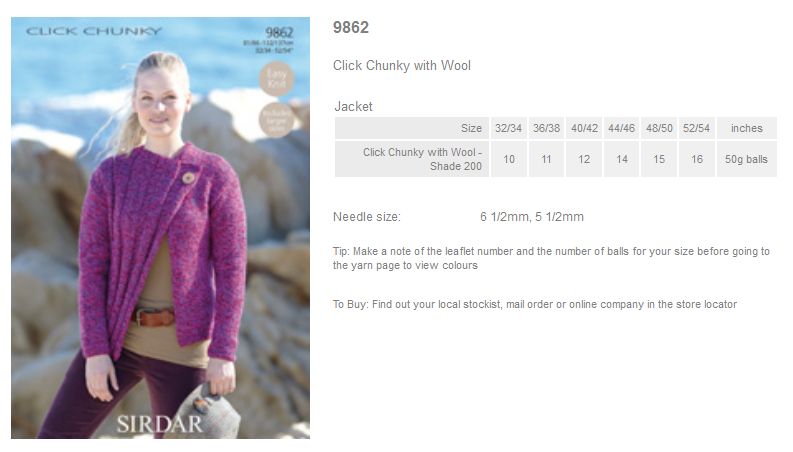This screenshot has height=452, width=793.
Task: Click the 50g balls unit cell
Action: coord(746,159)
